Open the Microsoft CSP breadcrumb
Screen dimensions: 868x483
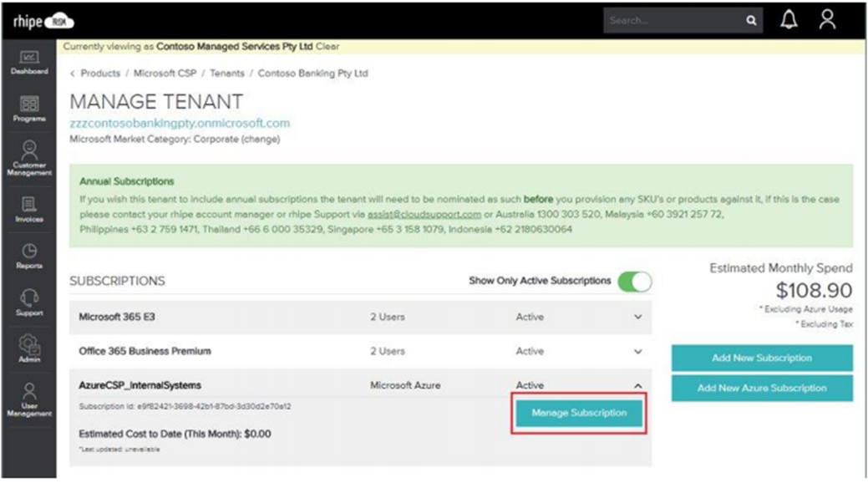point(165,73)
